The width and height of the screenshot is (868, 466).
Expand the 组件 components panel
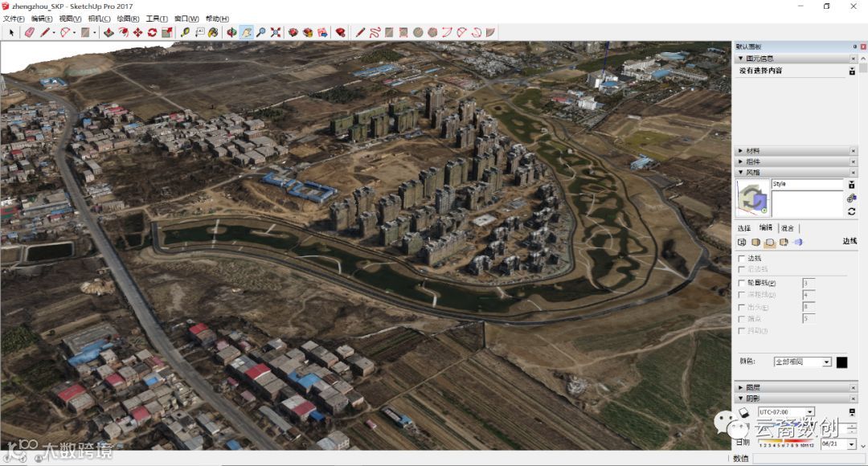pyautogui.click(x=741, y=161)
